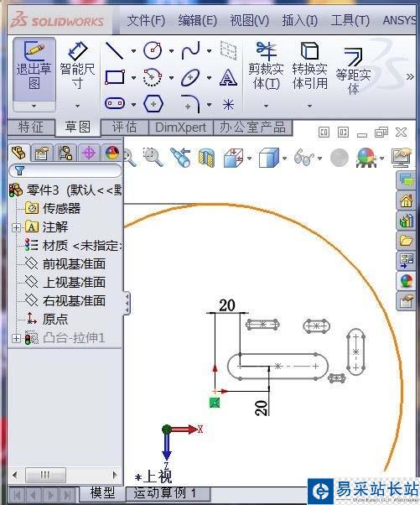Select the Ellipse sketch tool
Screen dimensions: 420x505
[190, 78]
